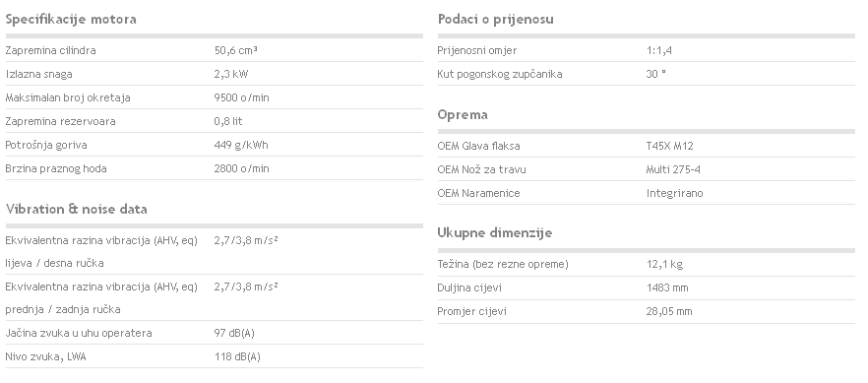Viewport: 868px width, 383px height.
Task: Click the 50,6 cm³ value
Action: click(236, 50)
